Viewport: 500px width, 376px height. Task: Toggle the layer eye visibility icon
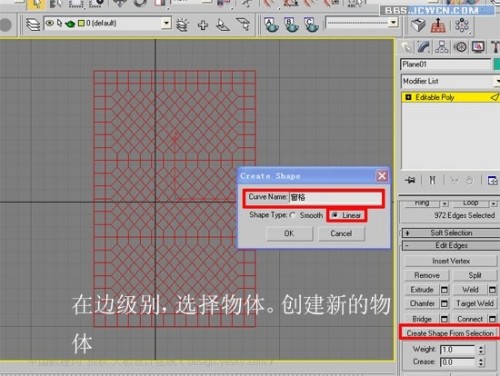point(50,23)
